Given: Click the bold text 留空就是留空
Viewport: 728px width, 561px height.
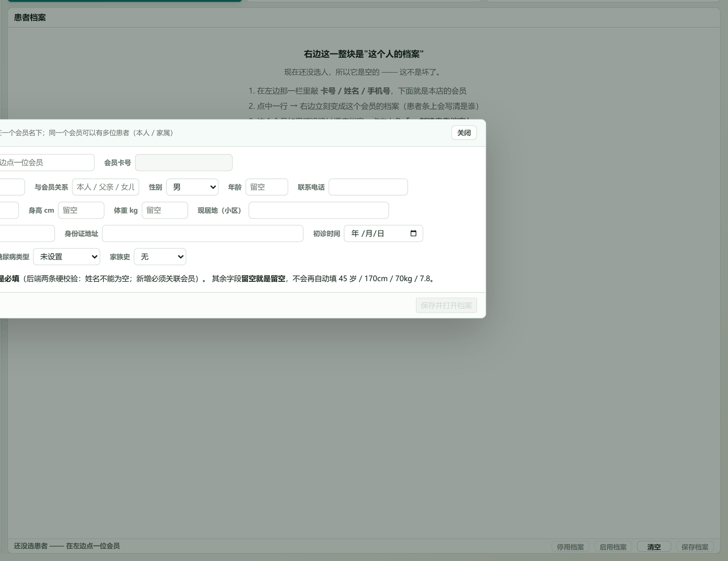Looking at the screenshot, I should (x=264, y=279).
